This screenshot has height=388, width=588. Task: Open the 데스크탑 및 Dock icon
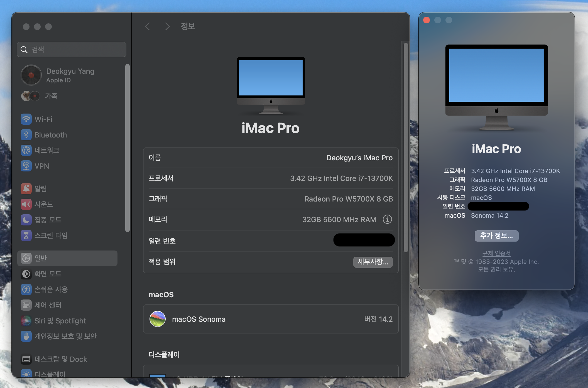tap(26, 359)
